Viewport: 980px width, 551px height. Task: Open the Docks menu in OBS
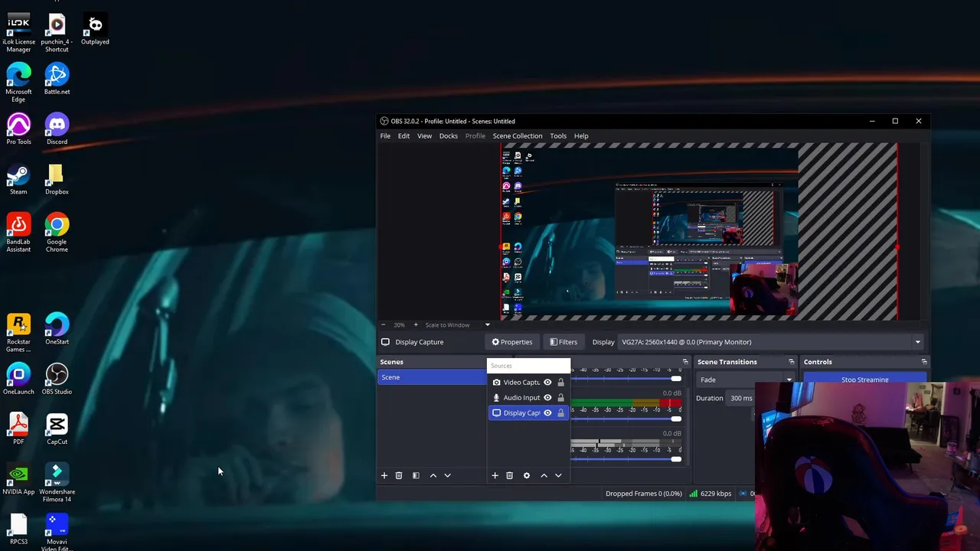pos(449,136)
